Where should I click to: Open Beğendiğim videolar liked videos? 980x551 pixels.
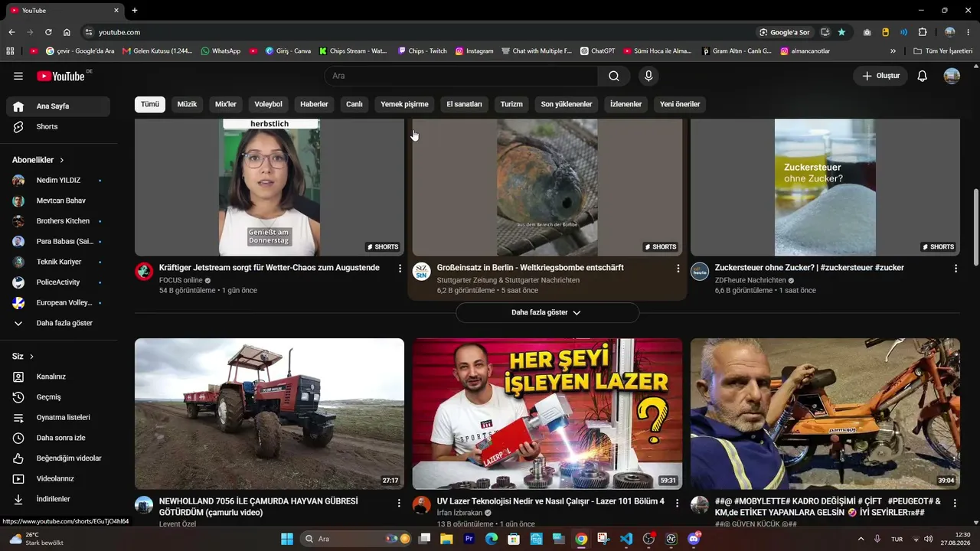click(58, 458)
